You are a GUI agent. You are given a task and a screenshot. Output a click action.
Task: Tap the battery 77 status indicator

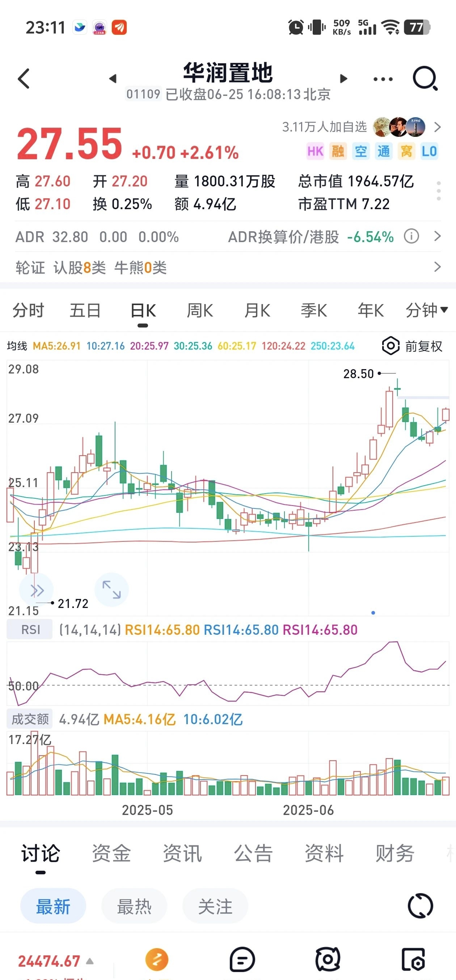(417, 27)
